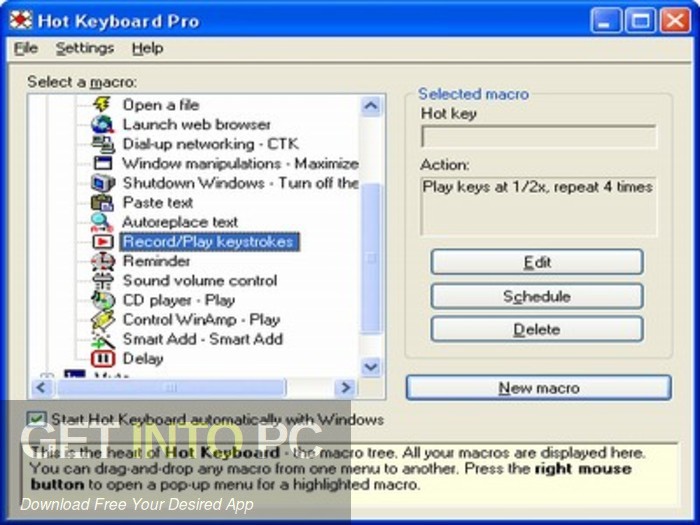Click the vertical scrollbar thumb in macro list
This screenshot has height=525, width=700.
click(371, 258)
